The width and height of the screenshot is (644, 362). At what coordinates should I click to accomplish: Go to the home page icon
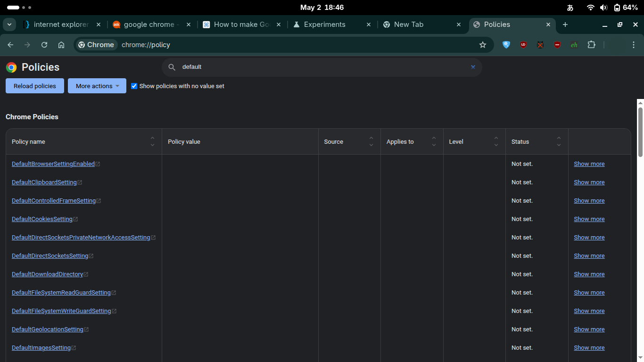61,45
